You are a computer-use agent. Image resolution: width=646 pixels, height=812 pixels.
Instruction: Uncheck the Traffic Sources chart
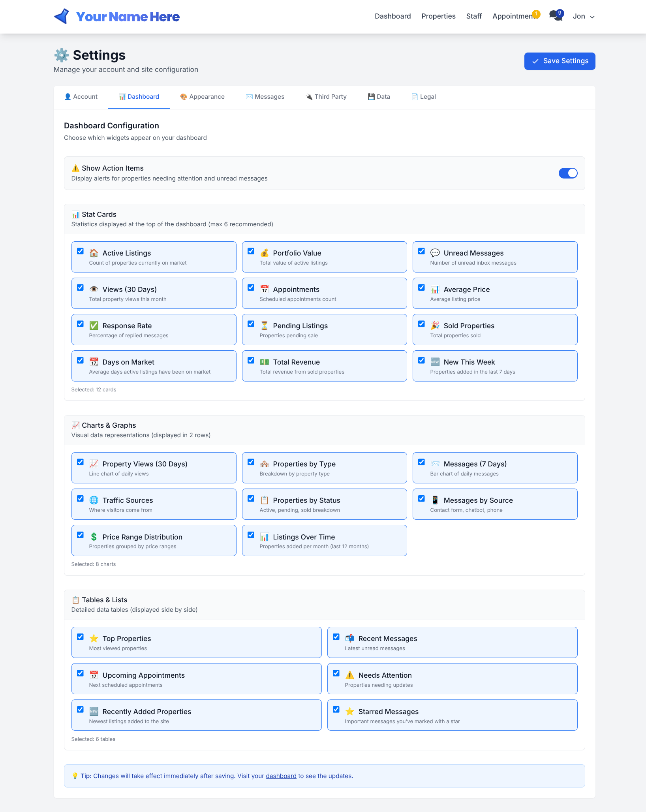coord(81,498)
